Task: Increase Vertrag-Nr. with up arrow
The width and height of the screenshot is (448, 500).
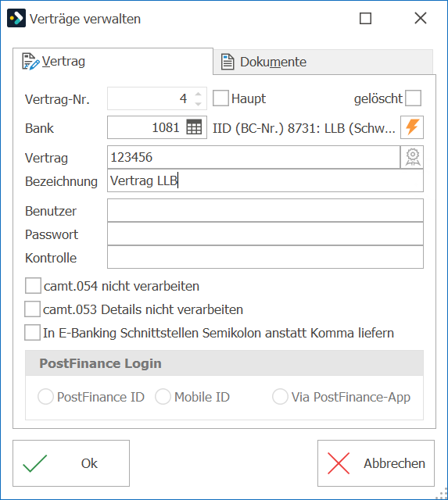Action: (198, 94)
